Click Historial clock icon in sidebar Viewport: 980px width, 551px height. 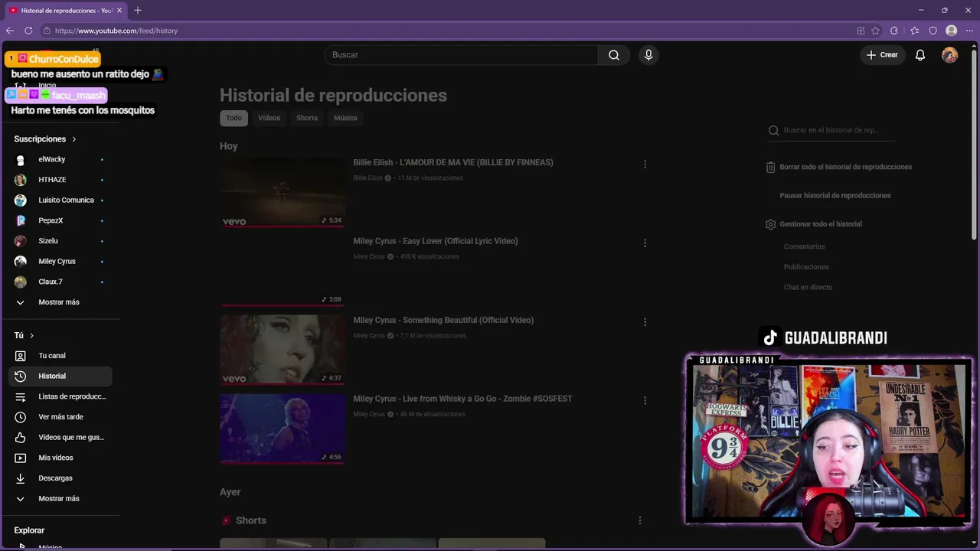click(x=21, y=376)
